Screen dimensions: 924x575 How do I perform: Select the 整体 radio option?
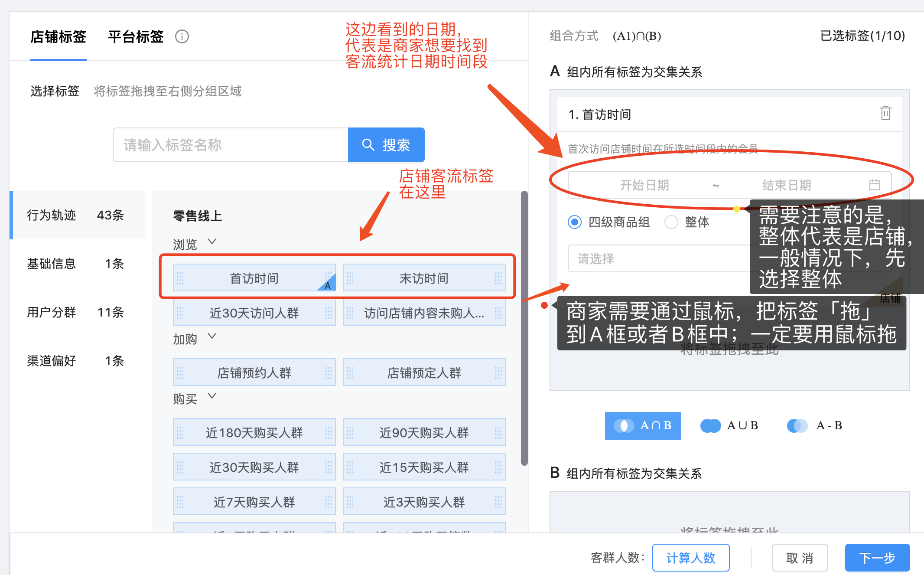pos(671,222)
